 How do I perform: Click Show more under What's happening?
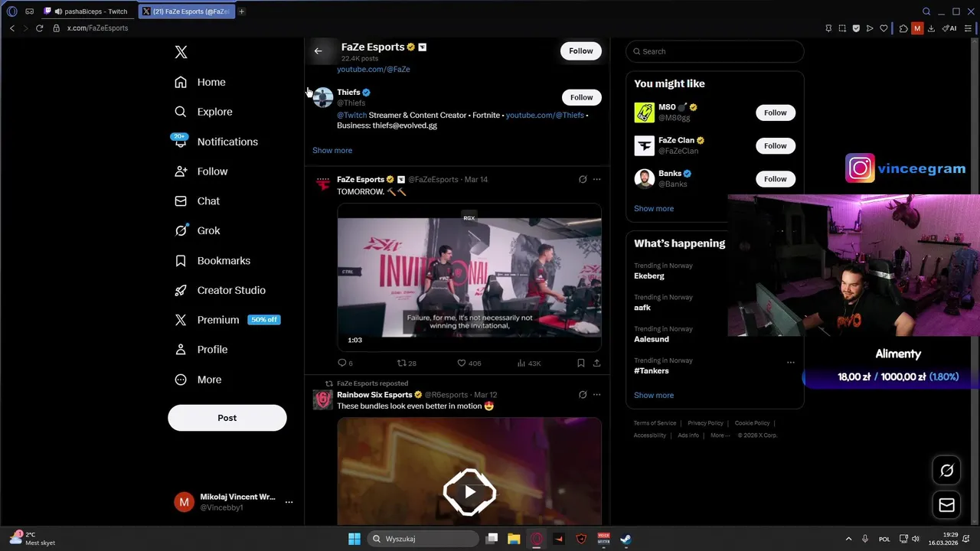[654, 396]
